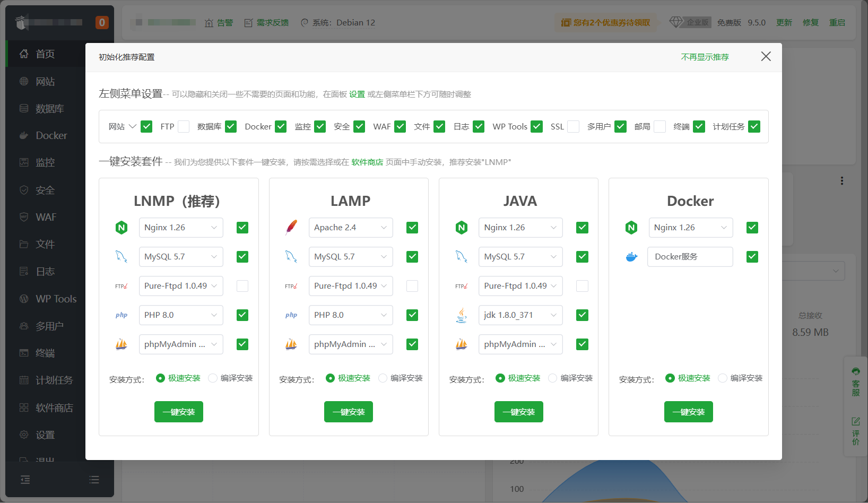Click the 不再显示推荐 link
Viewport: 868px width, 503px height.
click(705, 57)
